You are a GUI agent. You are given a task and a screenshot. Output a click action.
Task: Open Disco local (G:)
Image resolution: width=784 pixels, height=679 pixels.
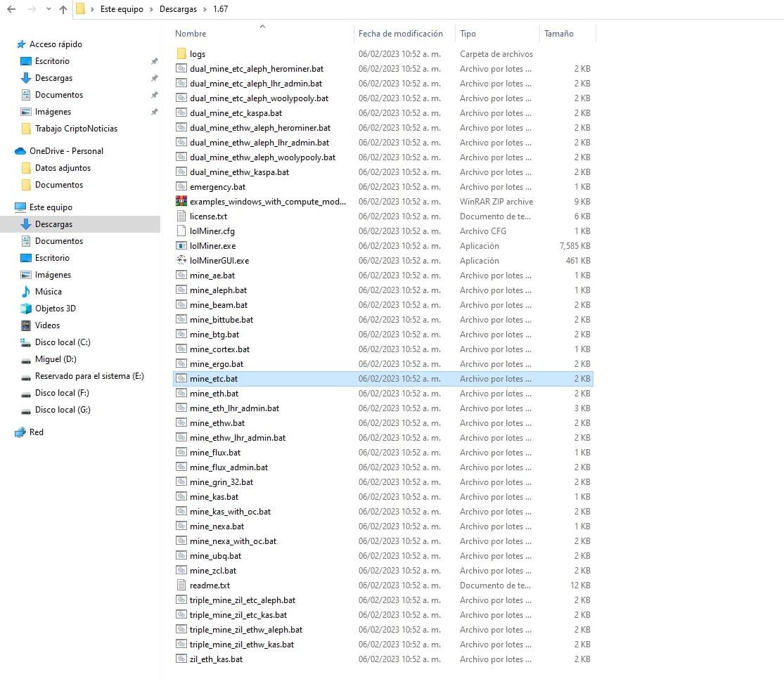[x=63, y=410]
